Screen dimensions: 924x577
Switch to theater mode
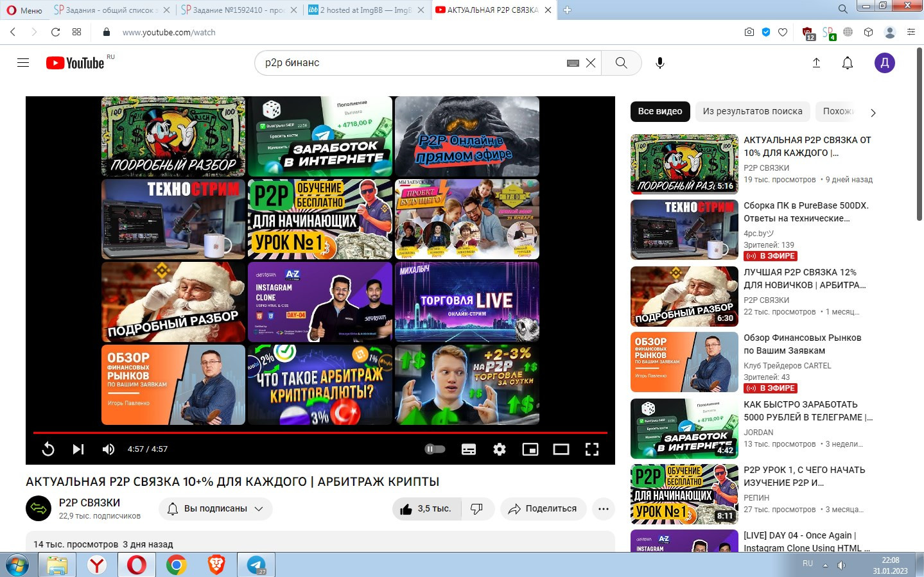tap(561, 449)
